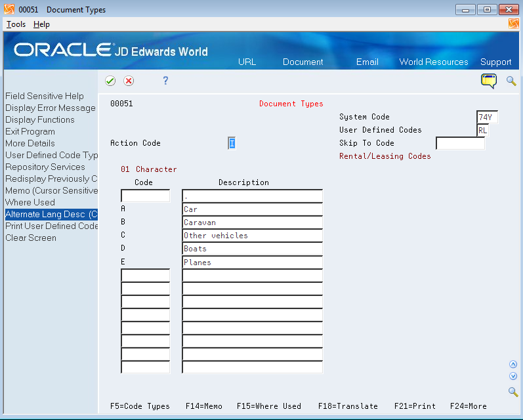Open the Email header link
Viewport: 523px width, 420px height.
coord(367,62)
